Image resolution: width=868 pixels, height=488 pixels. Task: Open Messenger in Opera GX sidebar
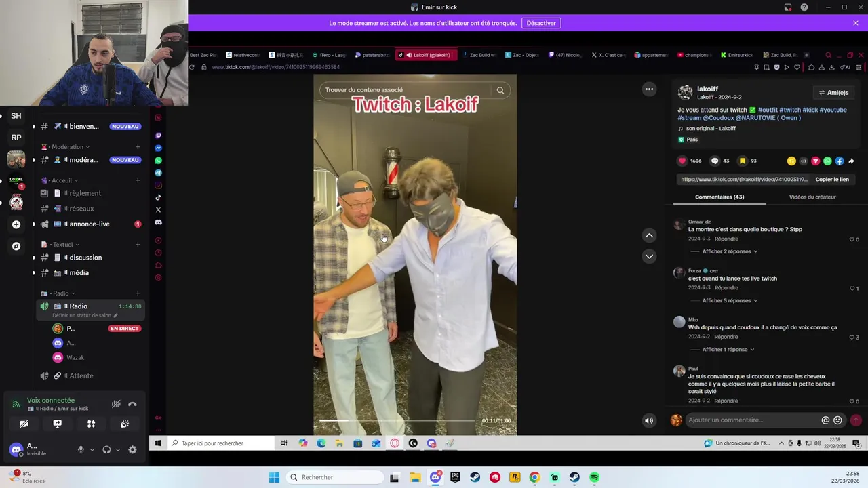[x=158, y=148]
